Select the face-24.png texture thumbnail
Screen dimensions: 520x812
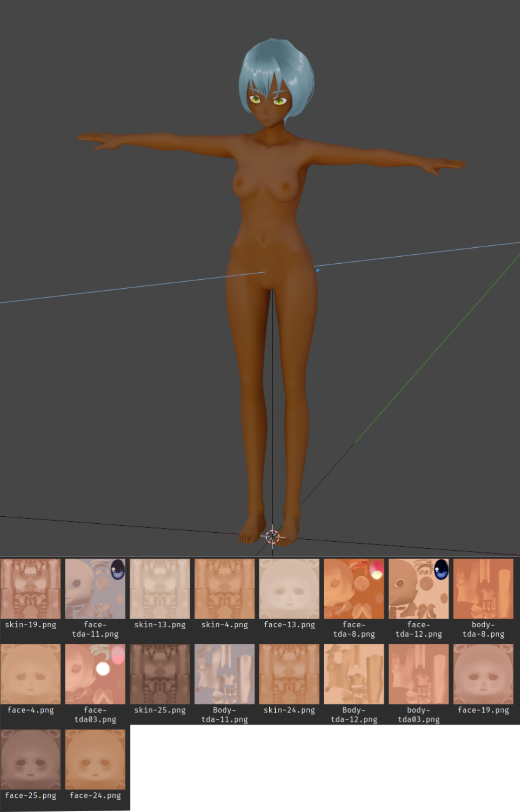click(95, 759)
